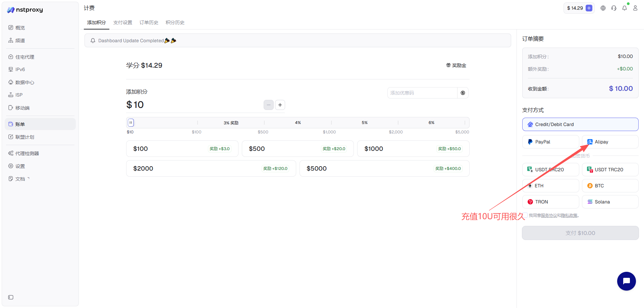This screenshot has height=308, width=644.
Task: Switch to the 订单历史 tab
Action: coord(149,22)
